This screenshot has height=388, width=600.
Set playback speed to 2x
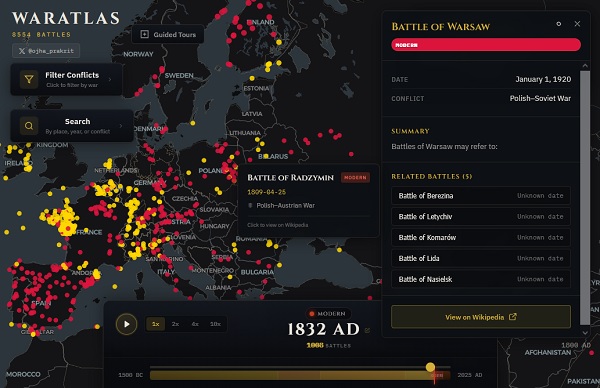tap(175, 324)
